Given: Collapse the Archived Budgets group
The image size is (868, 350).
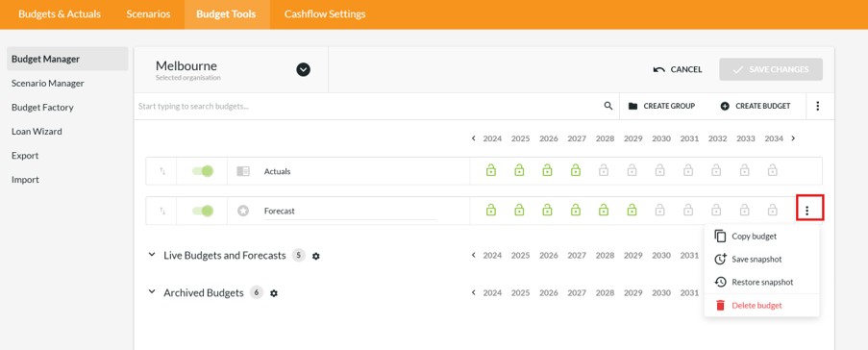Looking at the screenshot, I should pyautogui.click(x=152, y=292).
